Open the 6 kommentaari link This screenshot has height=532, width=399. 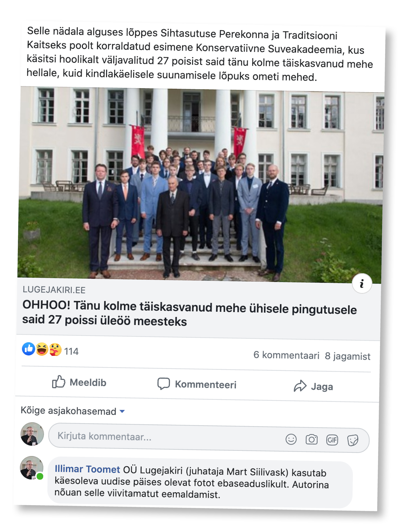[286, 355]
